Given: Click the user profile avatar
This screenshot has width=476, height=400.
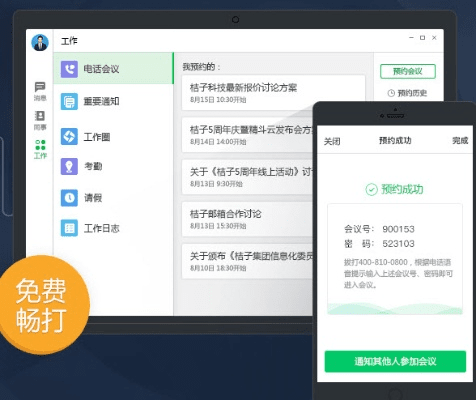Looking at the screenshot, I should [x=40, y=43].
